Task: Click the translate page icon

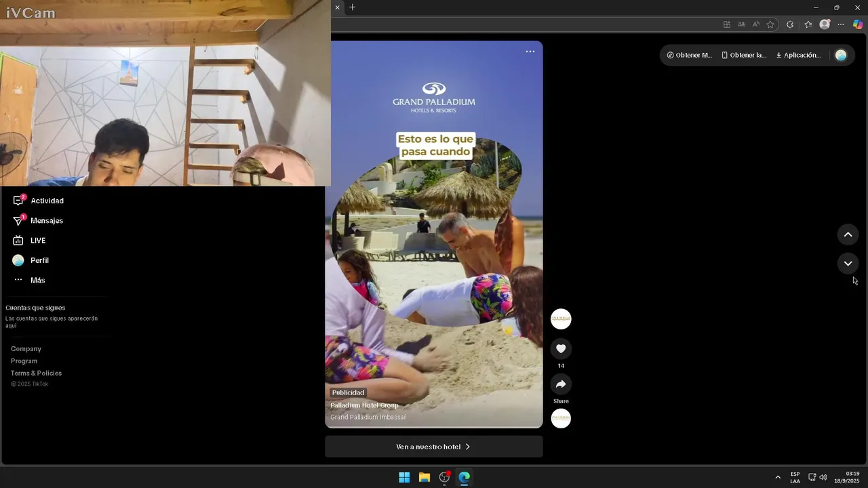Action: click(741, 24)
